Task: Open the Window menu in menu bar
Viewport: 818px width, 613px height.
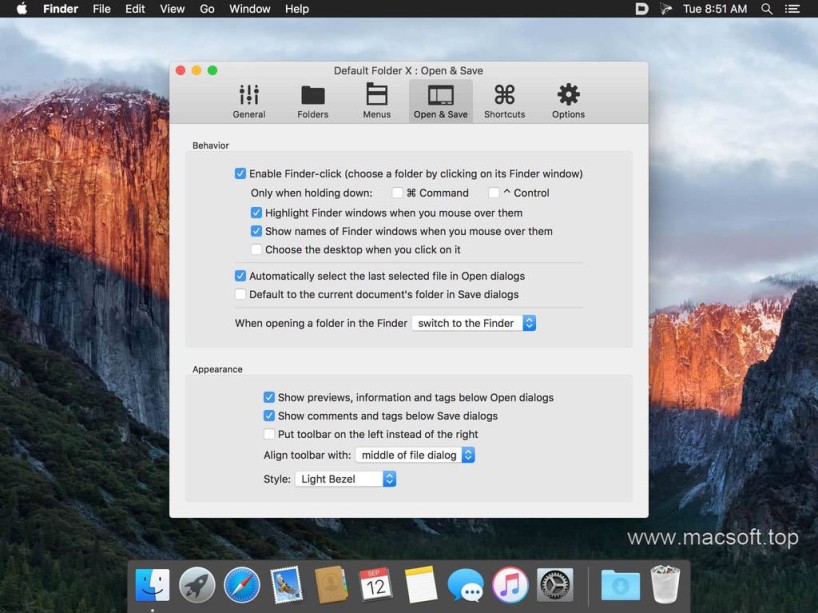Action: (x=249, y=9)
